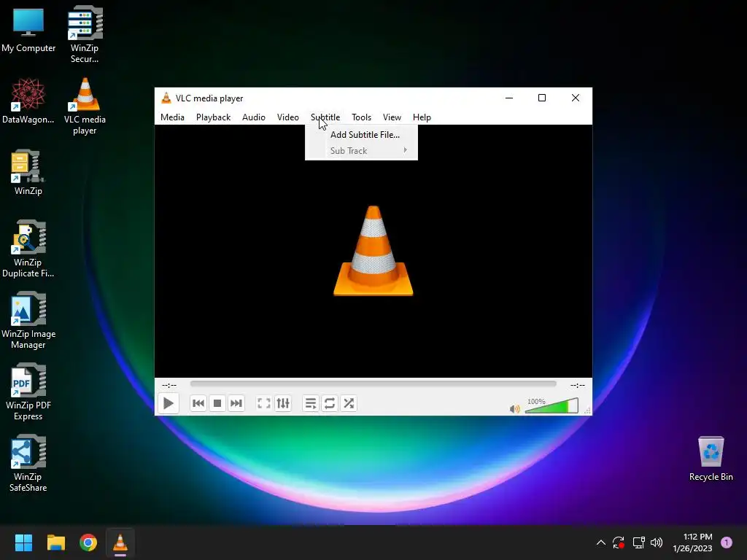
Task: Select WinZip Image Manager shortcut
Action: pyautogui.click(x=28, y=320)
